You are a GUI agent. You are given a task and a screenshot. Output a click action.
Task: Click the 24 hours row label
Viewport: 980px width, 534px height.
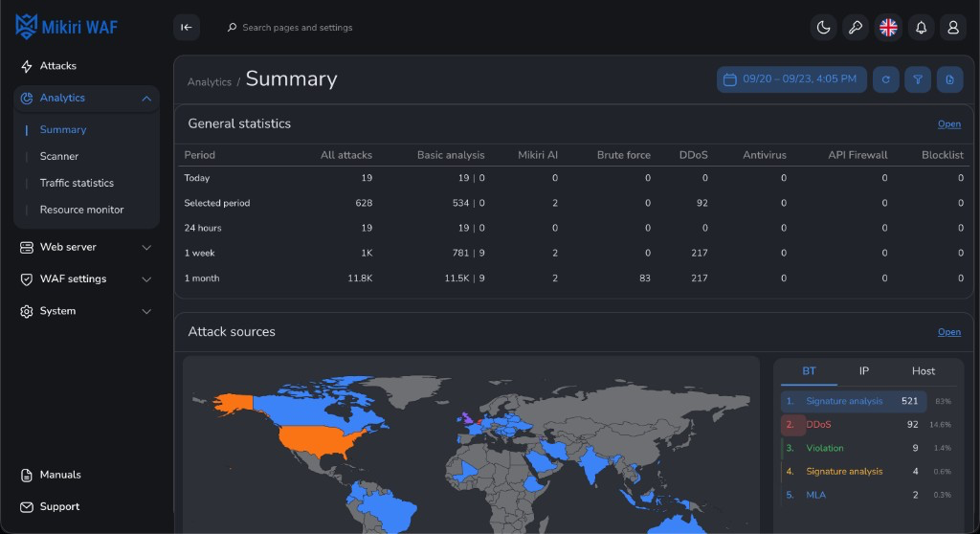203,228
